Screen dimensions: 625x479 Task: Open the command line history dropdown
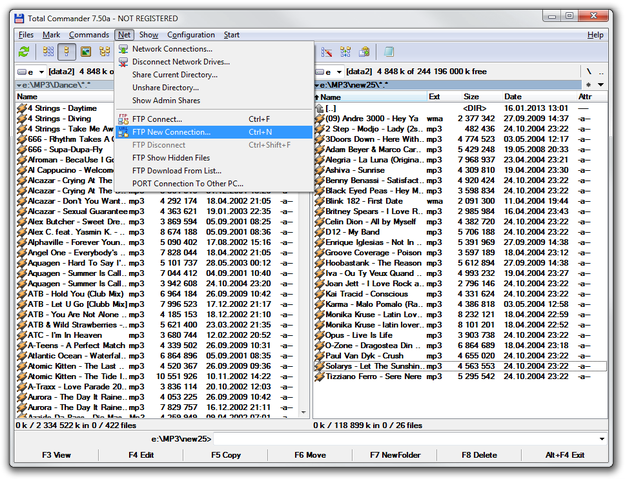point(601,439)
